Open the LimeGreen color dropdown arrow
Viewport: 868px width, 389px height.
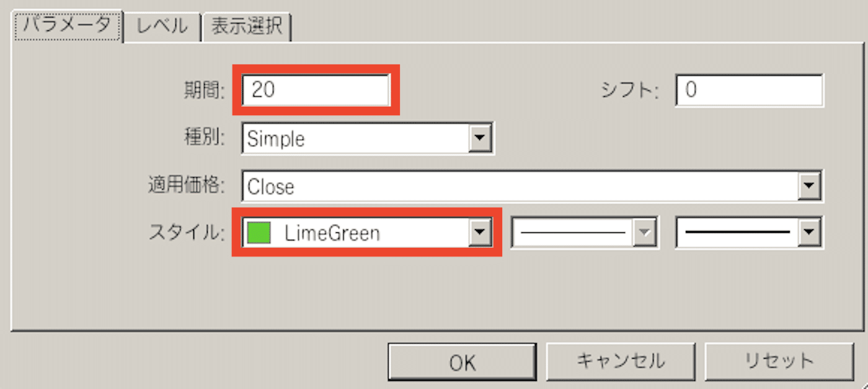(x=480, y=233)
